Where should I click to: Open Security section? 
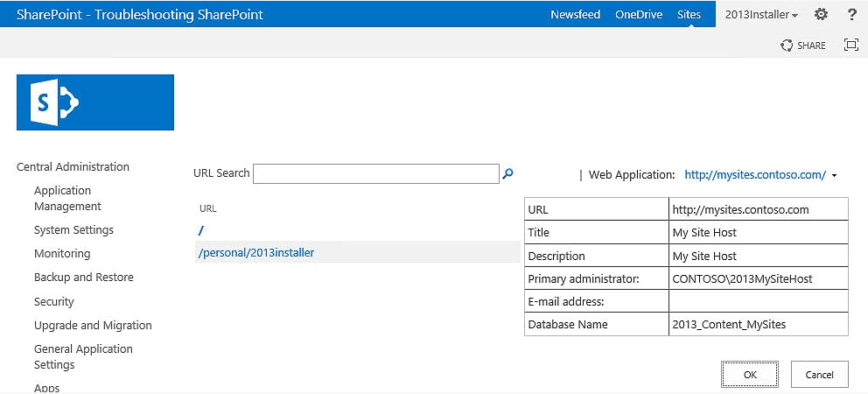[x=53, y=301]
